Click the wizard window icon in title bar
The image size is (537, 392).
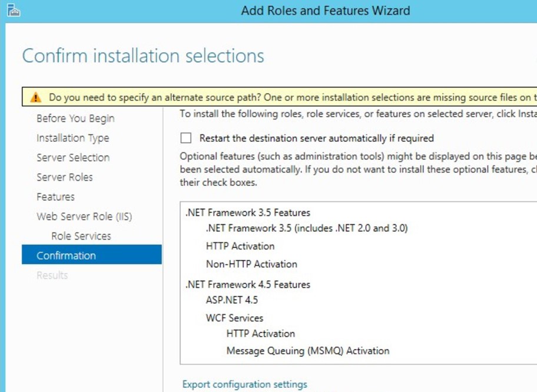point(14,10)
